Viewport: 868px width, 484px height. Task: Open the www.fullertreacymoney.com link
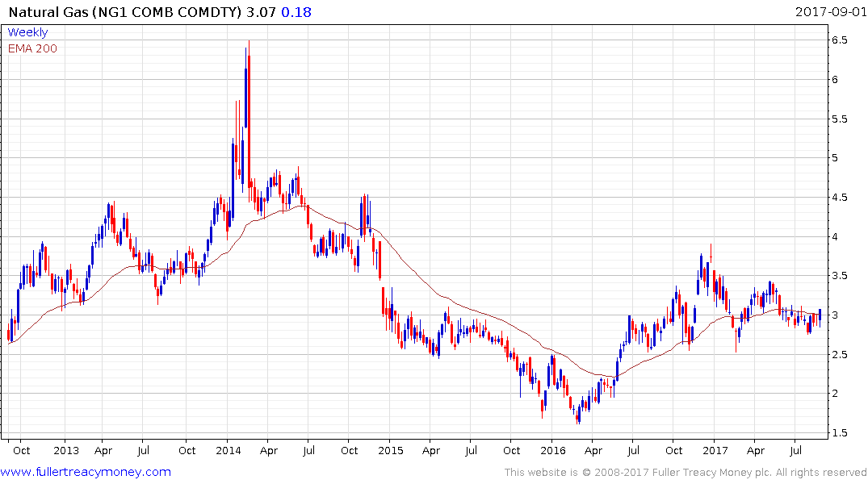[86, 472]
